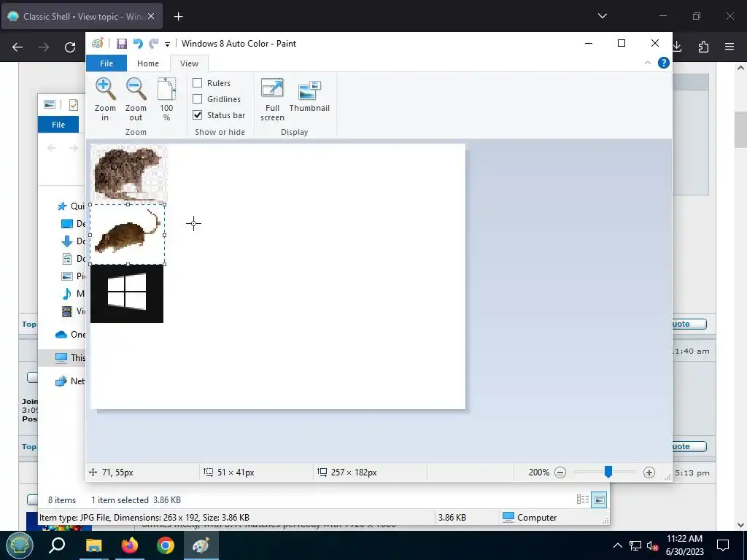Click the top rat image on canvas
The height and width of the screenshot is (560, 747).
128,174
